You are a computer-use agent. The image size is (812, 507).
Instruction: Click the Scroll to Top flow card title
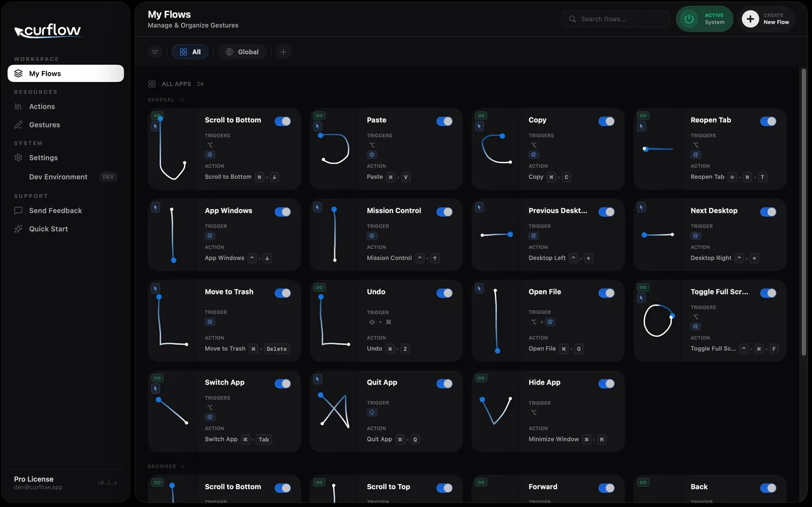point(388,487)
